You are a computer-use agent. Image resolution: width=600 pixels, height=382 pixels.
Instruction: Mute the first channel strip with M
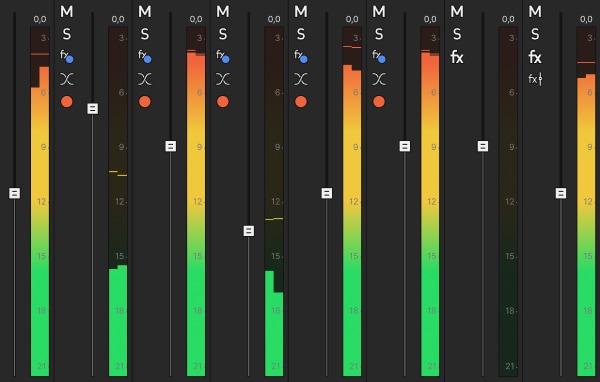pos(67,12)
